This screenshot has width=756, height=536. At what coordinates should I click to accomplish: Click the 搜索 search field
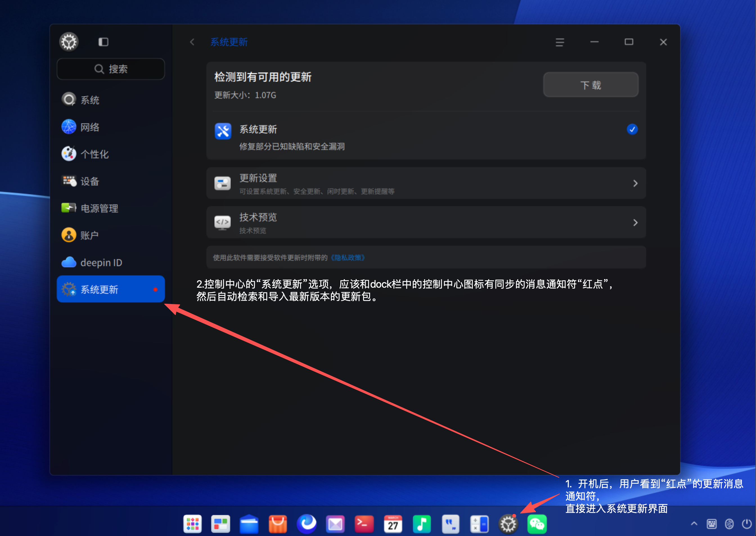111,69
